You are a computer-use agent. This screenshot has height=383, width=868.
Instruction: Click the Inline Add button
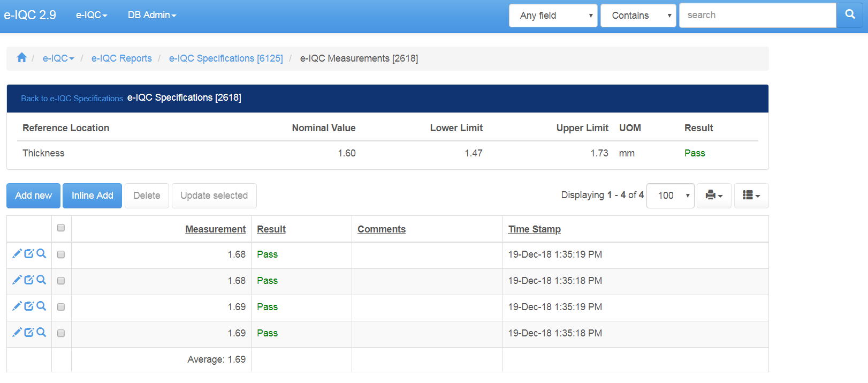(92, 196)
